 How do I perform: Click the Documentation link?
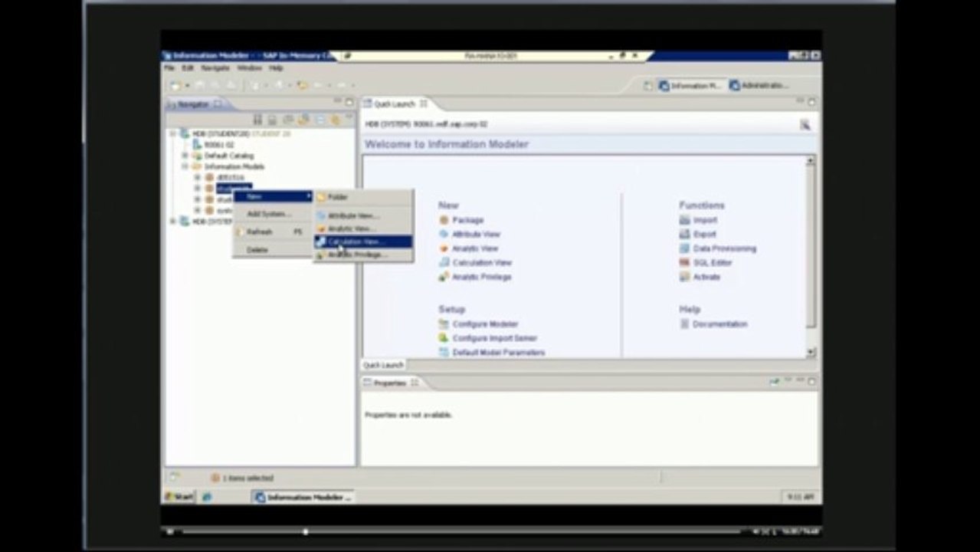(720, 324)
